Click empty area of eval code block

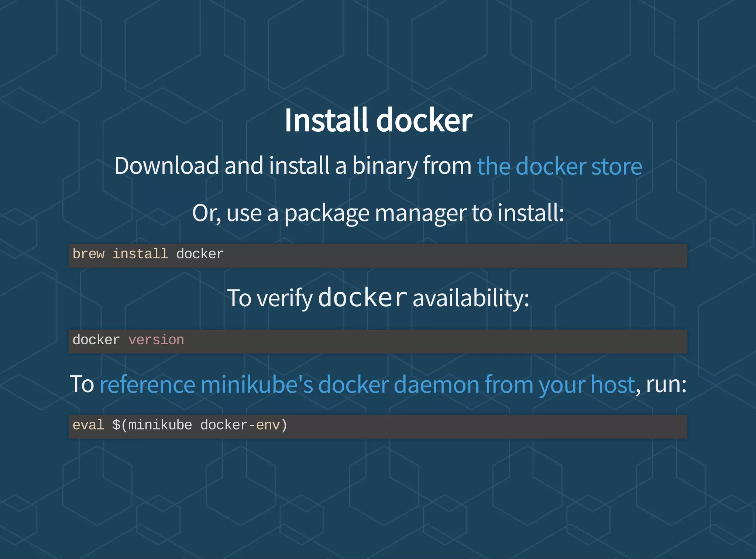(480, 427)
